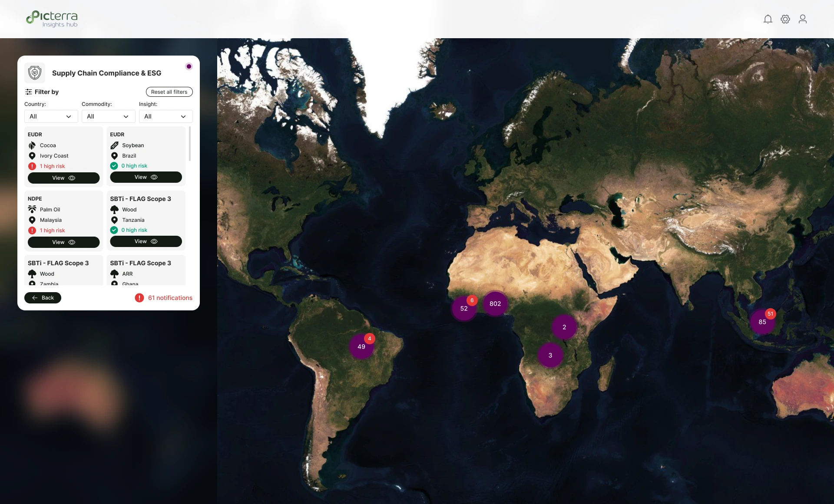Click the 49 cluster marker in Brazil
The height and width of the screenshot is (504, 834).
361,347
